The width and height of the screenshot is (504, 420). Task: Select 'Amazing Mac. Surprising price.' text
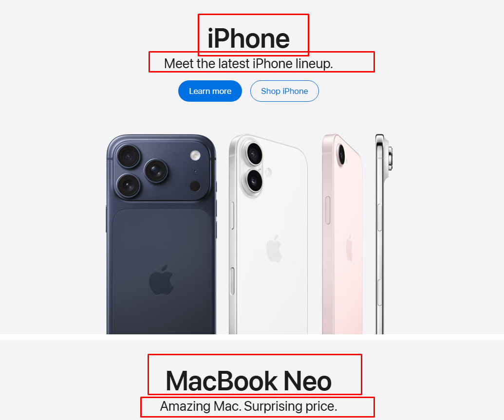point(248,406)
